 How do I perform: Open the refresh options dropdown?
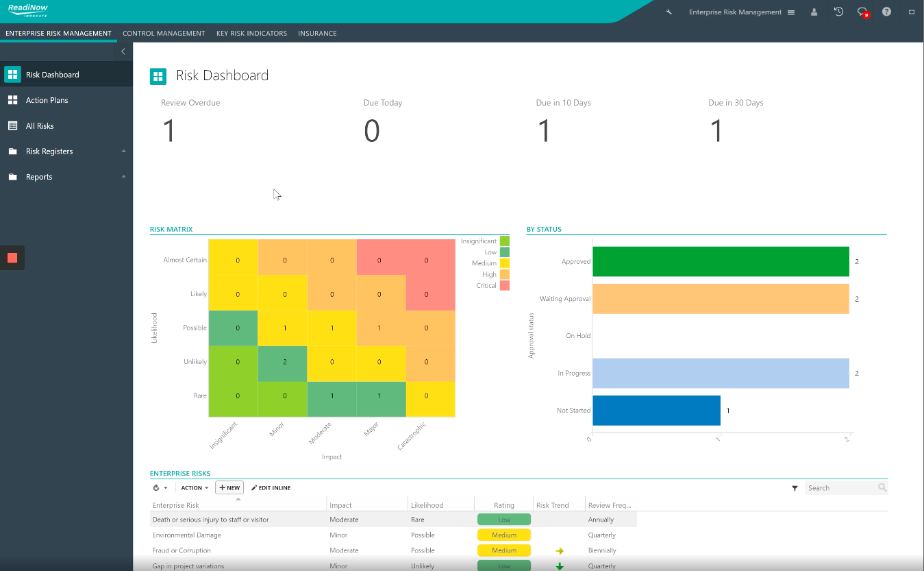(160, 488)
